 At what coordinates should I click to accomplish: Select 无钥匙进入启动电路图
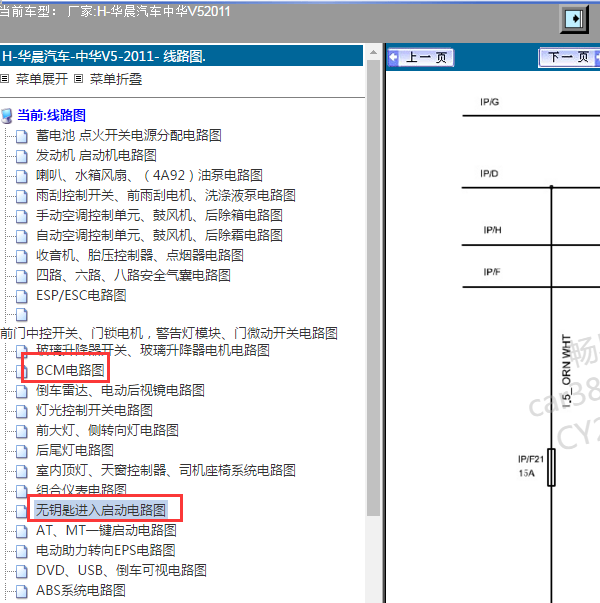tap(101, 510)
